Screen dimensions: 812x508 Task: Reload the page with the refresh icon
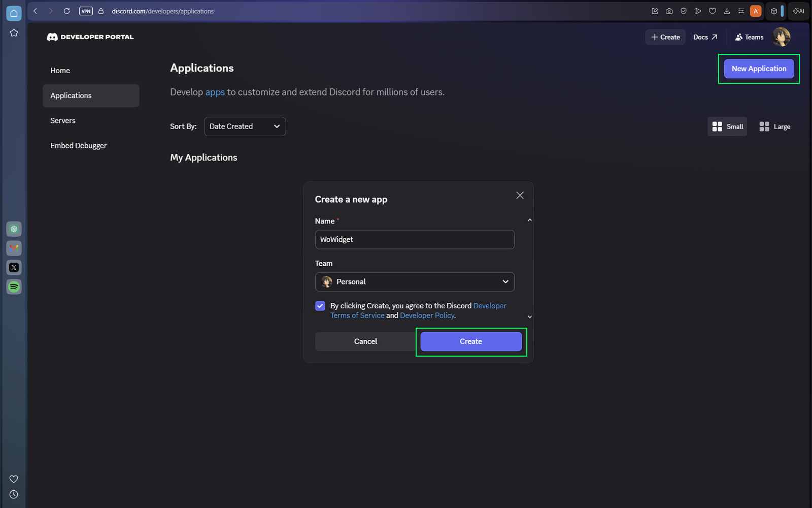click(66, 11)
